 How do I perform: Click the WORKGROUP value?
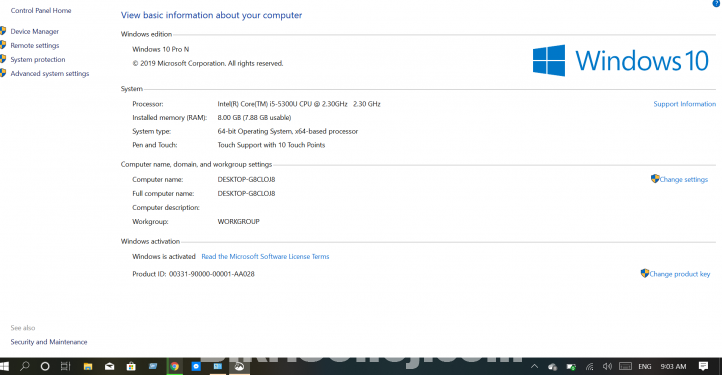point(239,222)
